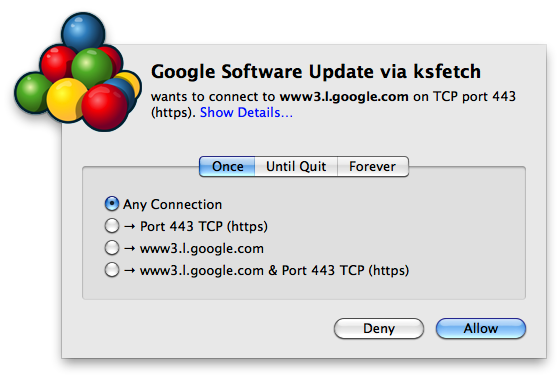
Task: Select the www3.l.google.com only radio option
Action: (112, 248)
